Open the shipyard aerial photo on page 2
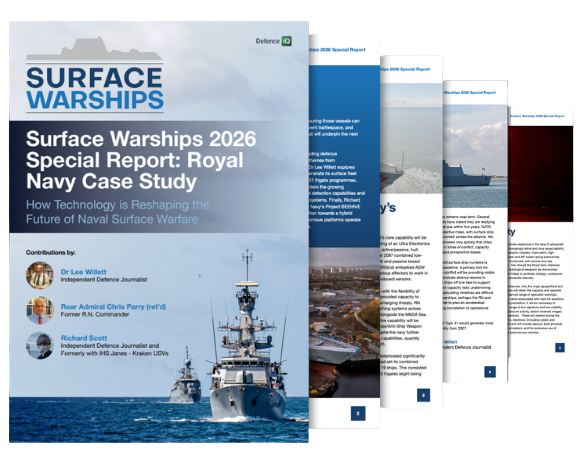580x467 pixels. [344, 322]
